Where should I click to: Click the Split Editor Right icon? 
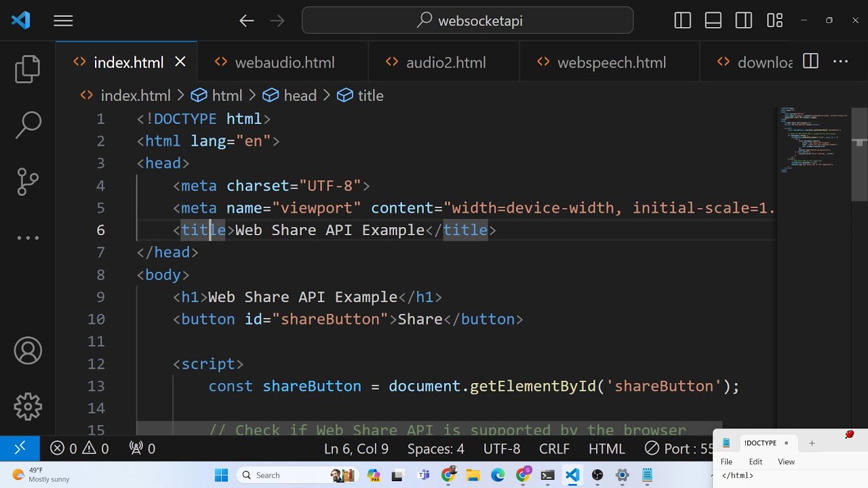click(x=810, y=62)
